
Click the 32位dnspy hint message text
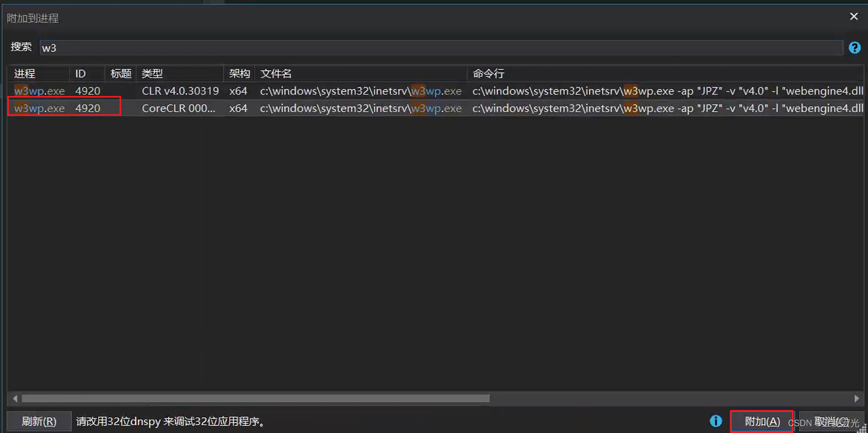tap(170, 422)
